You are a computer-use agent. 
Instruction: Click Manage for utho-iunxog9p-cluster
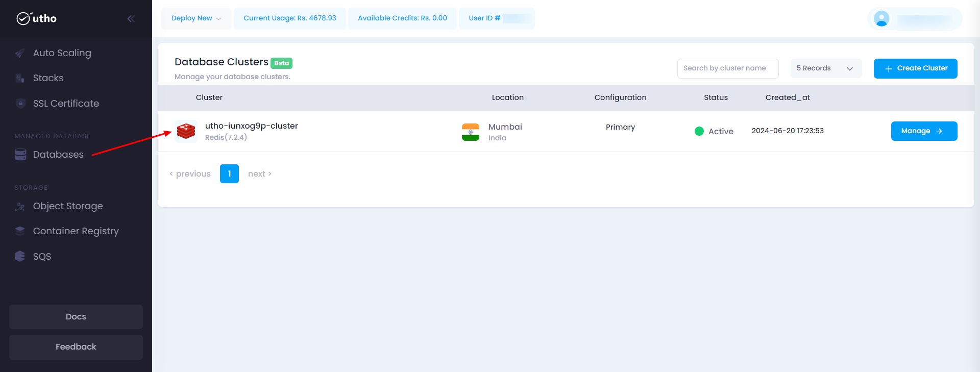[x=924, y=131]
